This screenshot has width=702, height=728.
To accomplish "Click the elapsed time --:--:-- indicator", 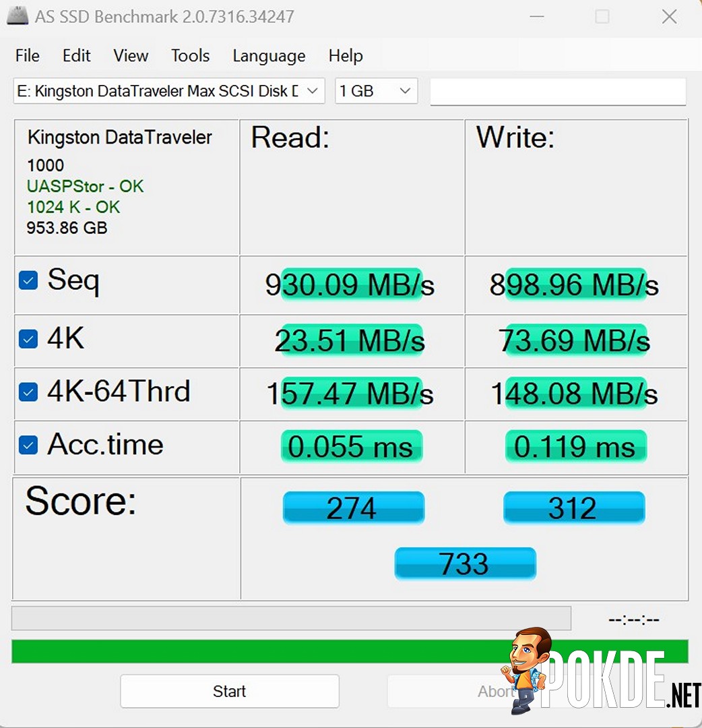I will (634, 620).
